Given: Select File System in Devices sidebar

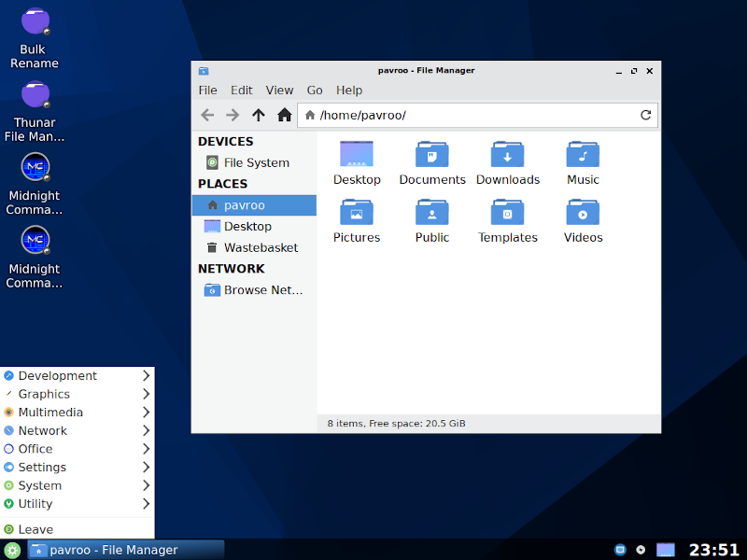Looking at the screenshot, I should 254,162.
